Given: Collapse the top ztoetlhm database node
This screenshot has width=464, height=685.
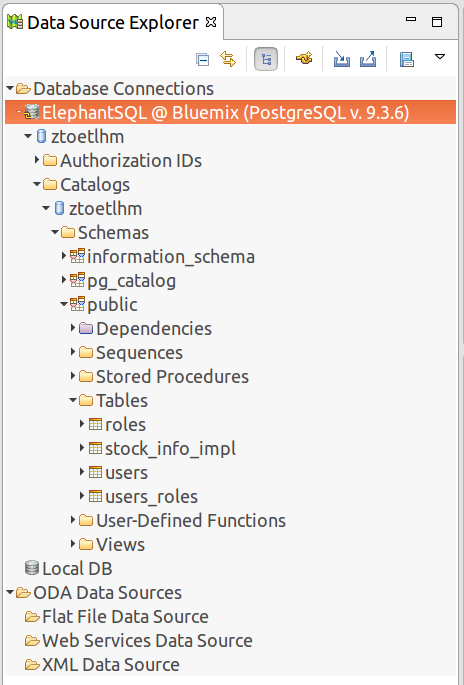Looking at the screenshot, I should pos(28,136).
